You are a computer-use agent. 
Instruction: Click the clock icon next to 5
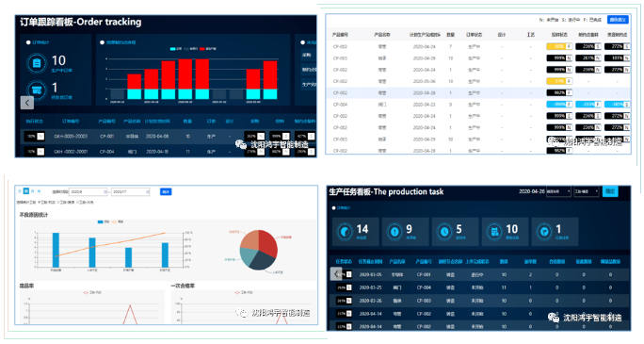444,232
